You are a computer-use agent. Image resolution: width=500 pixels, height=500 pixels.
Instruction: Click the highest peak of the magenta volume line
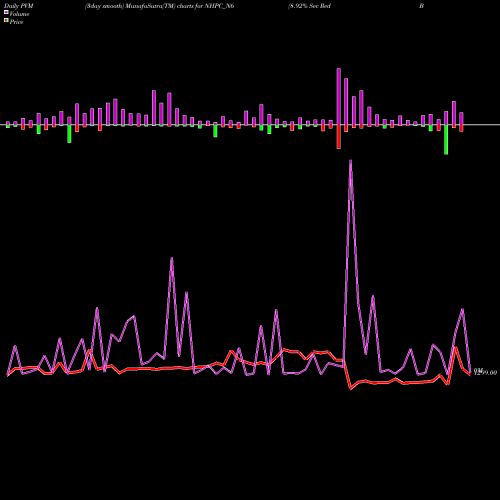click(x=350, y=161)
